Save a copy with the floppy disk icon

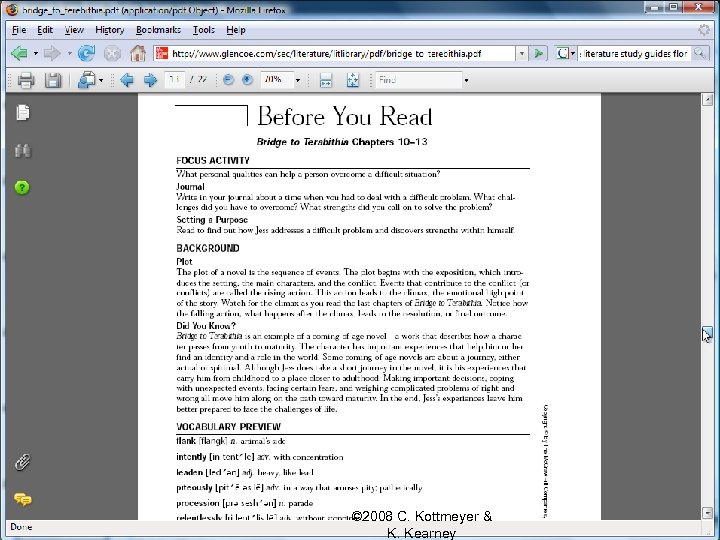point(53,80)
